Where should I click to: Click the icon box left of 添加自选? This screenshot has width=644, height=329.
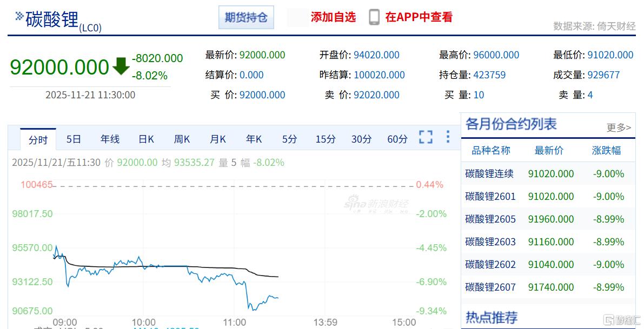tap(298, 17)
